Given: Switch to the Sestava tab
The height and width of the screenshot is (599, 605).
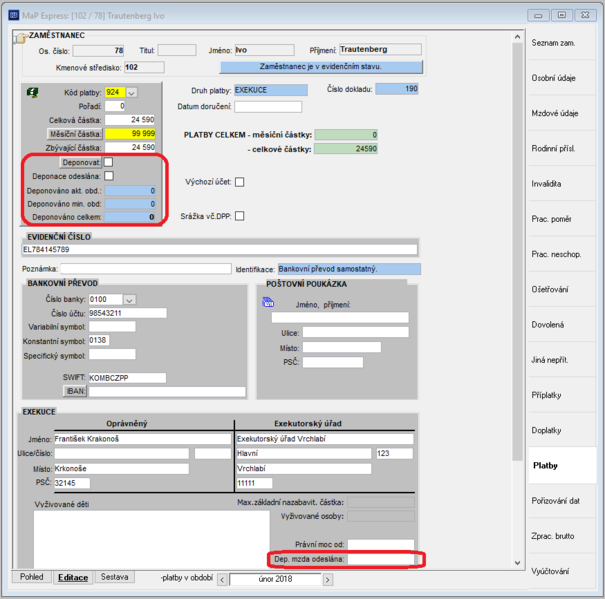Looking at the screenshot, I should [x=114, y=577].
